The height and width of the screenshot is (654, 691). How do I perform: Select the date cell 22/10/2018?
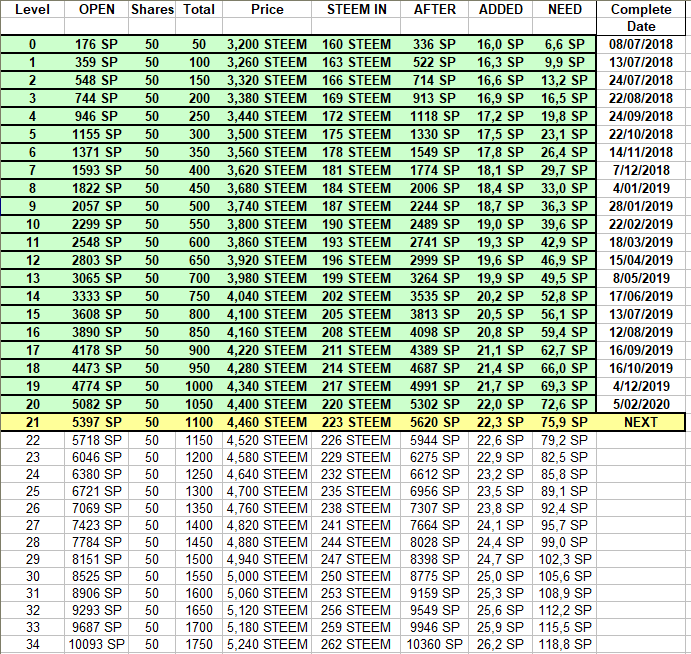(641, 134)
